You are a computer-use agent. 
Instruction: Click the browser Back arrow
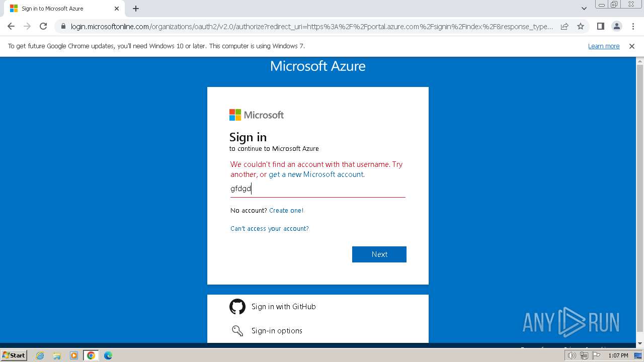pos(11,26)
